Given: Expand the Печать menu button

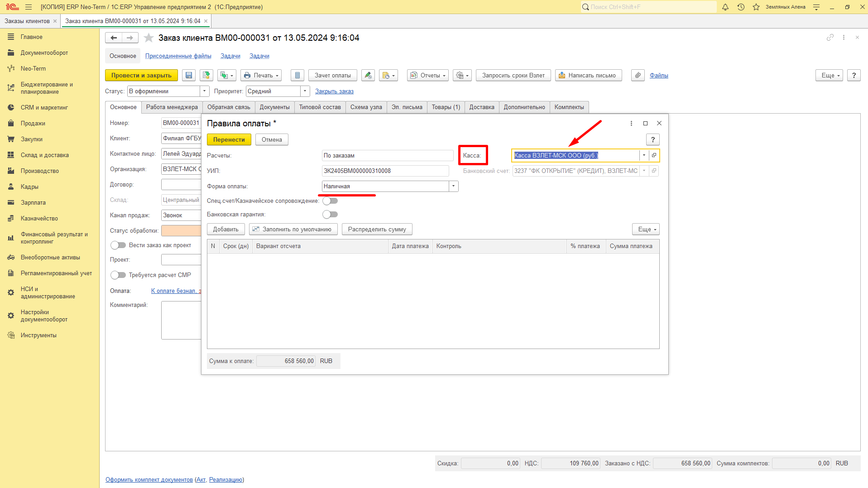Looking at the screenshot, I should (x=261, y=76).
